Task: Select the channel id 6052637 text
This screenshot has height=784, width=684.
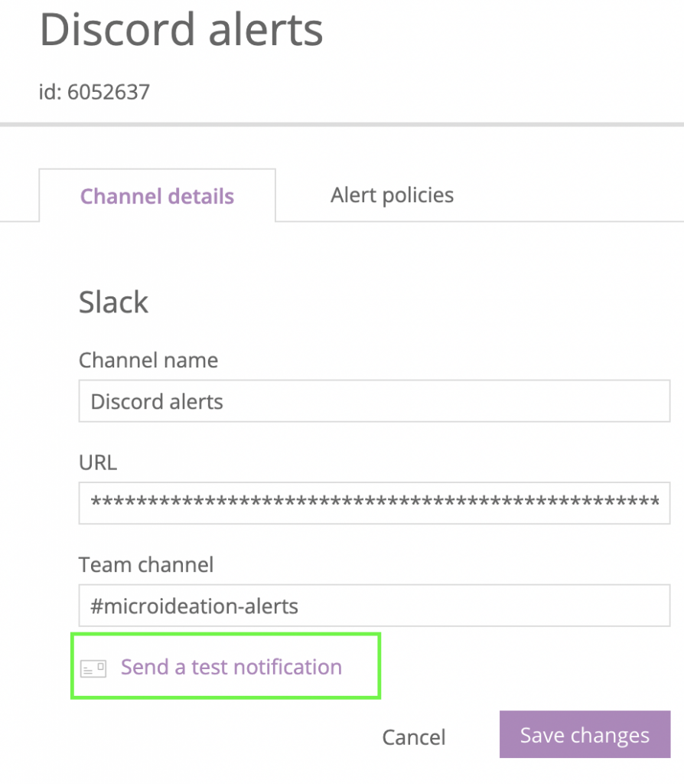Action: [94, 92]
